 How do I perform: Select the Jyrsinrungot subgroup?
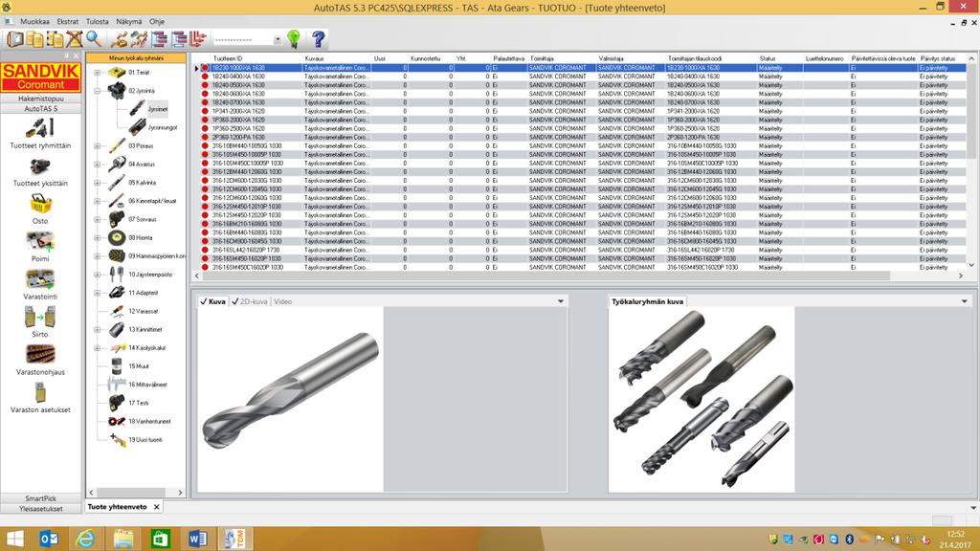tap(163, 127)
